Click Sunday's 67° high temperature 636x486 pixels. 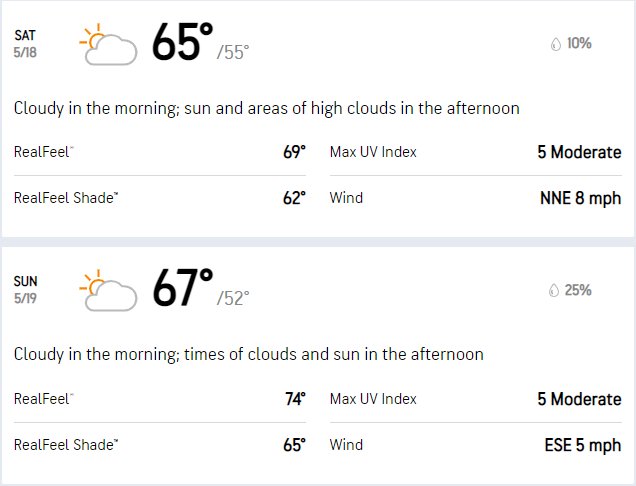tap(183, 288)
